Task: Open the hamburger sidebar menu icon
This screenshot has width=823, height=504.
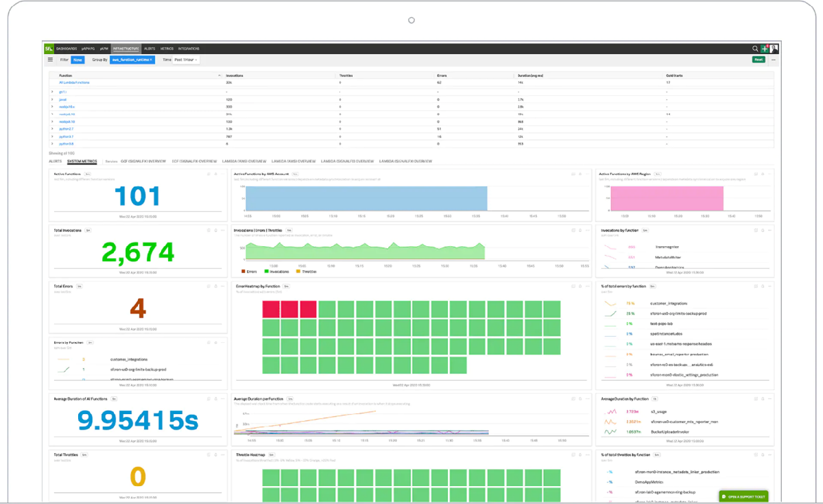Action: (x=50, y=60)
